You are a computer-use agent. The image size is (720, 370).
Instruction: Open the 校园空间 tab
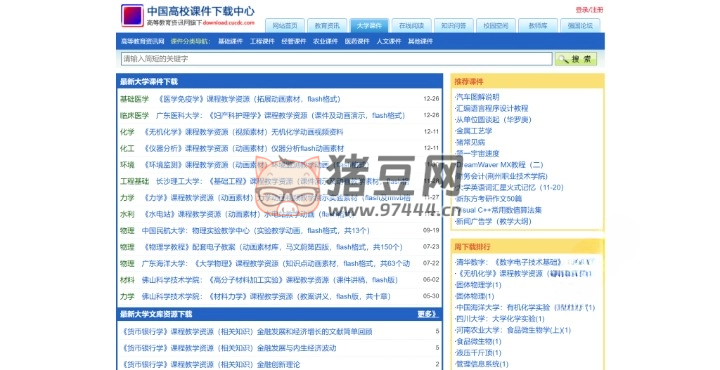(x=496, y=26)
